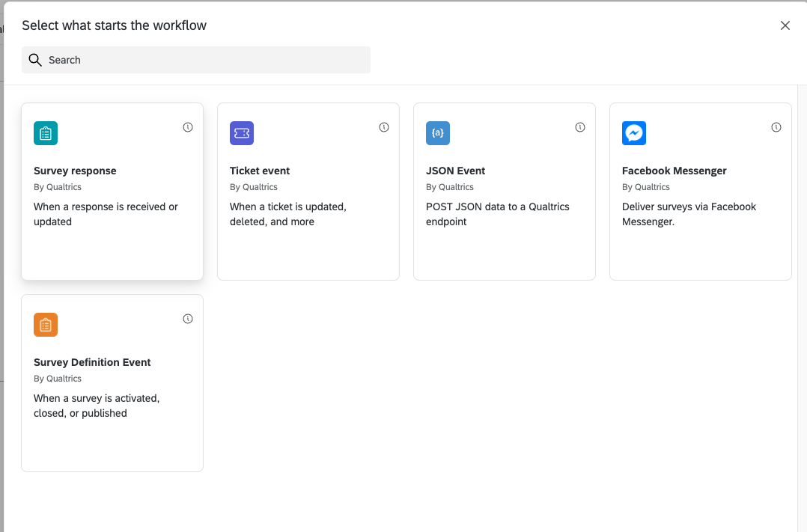Click 'Select what starts the workflow' heading
The width and height of the screenshot is (807, 532).
tap(115, 25)
